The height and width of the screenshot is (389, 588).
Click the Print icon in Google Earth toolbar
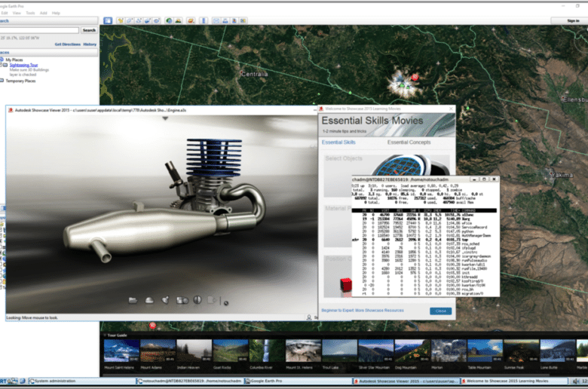225,20
